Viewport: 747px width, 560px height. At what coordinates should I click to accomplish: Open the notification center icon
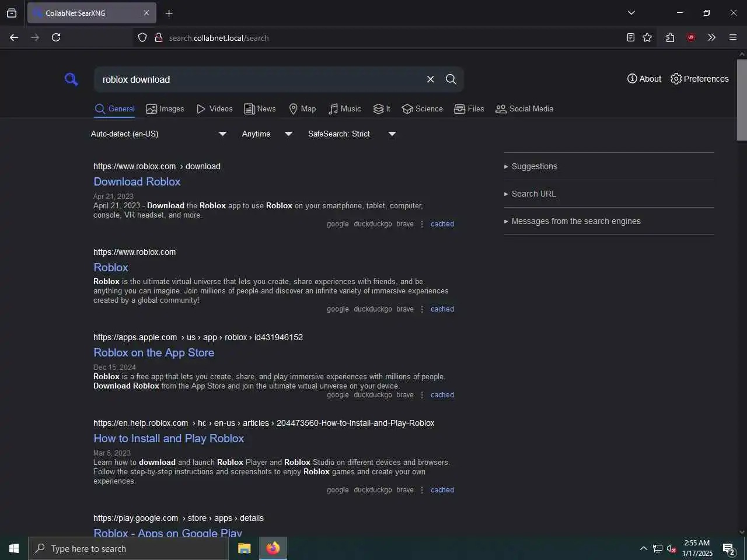click(729, 548)
